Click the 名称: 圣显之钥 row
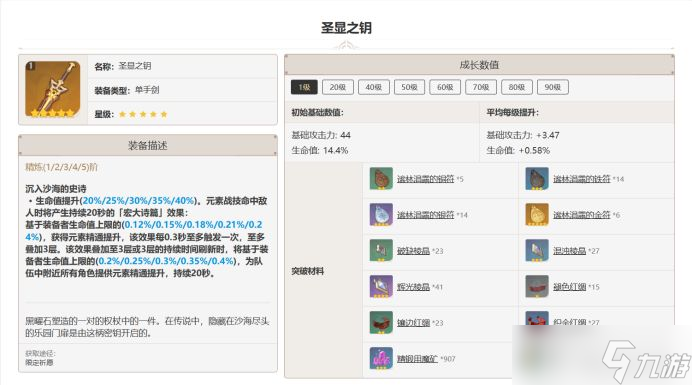The image size is (692, 385). click(182, 66)
